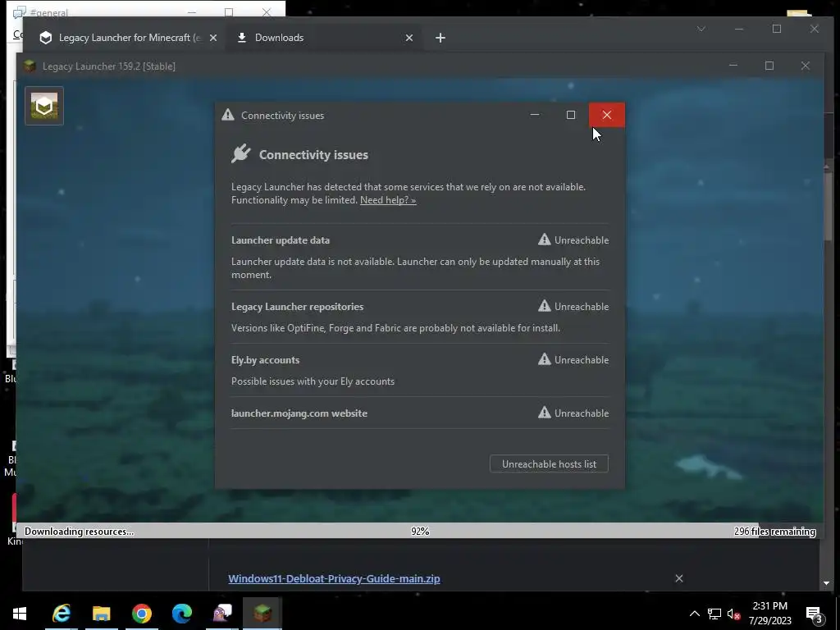Image resolution: width=840 pixels, height=630 pixels.
Task: Open Google Chrome from the taskbar
Action: pyautogui.click(x=141, y=614)
